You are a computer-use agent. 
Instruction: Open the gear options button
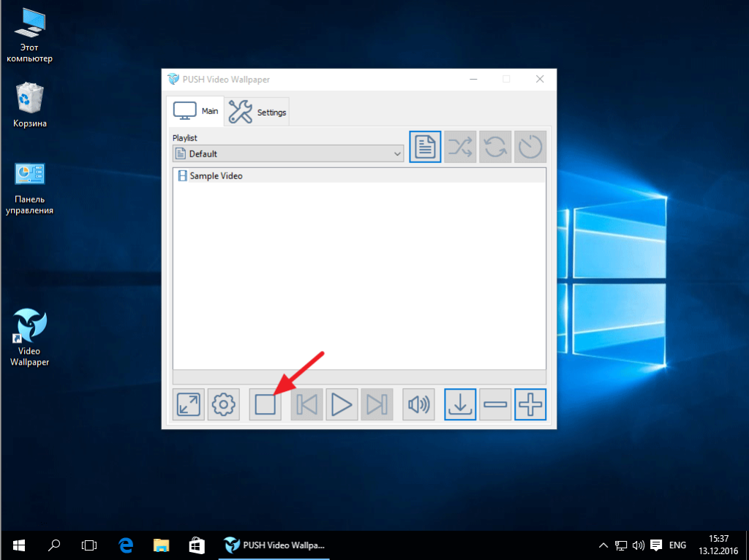click(224, 404)
